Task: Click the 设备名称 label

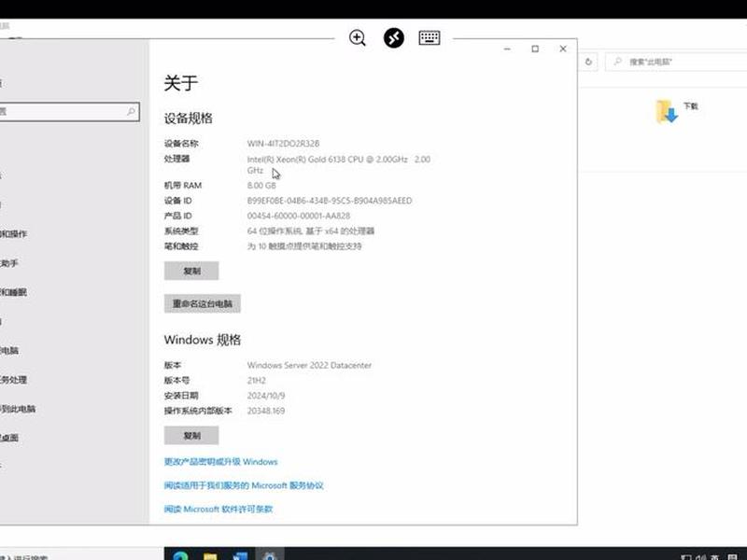Action: tap(181, 144)
